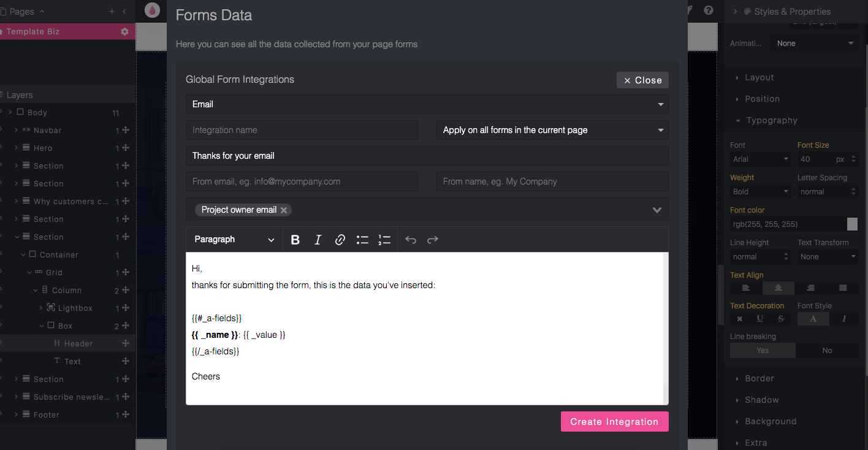Insert a link in the email body

click(340, 240)
